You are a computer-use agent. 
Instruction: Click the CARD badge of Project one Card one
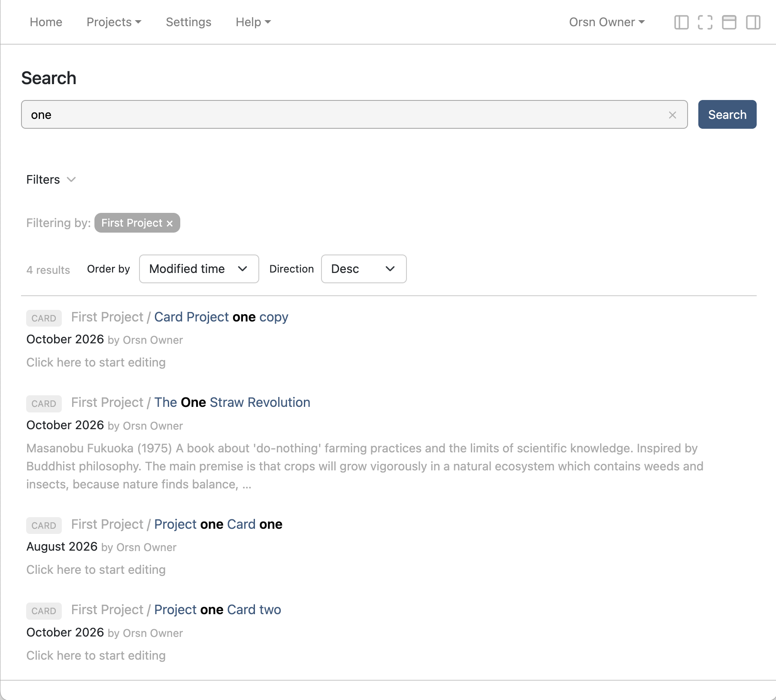click(x=44, y=525)
